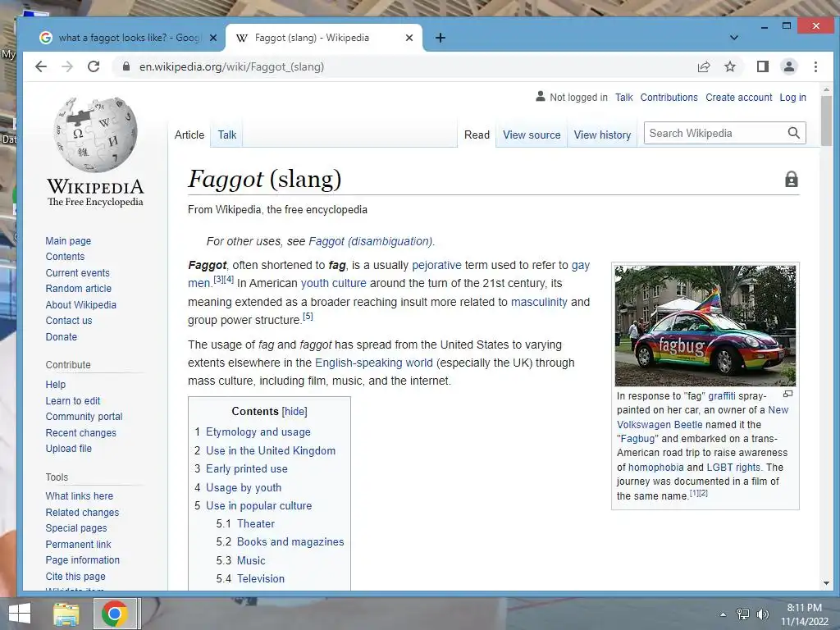Open the Windows Start button

(x=20, y=614)
